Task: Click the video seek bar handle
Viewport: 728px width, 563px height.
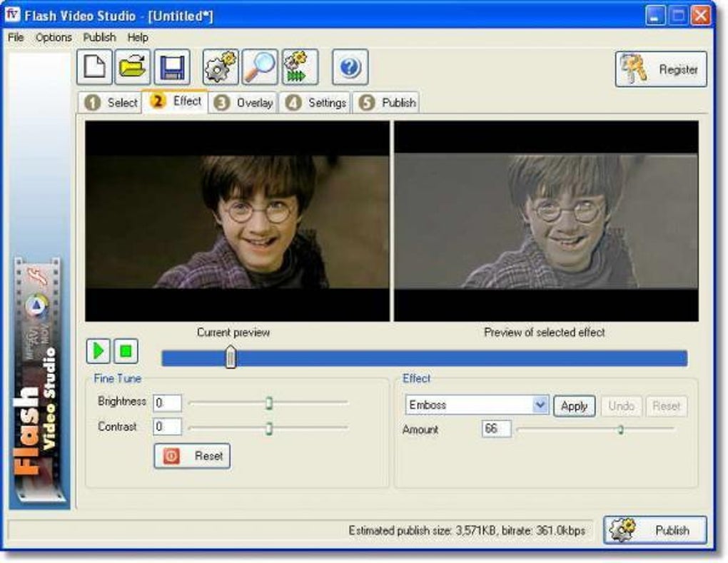Action: [x=231, y=357]
